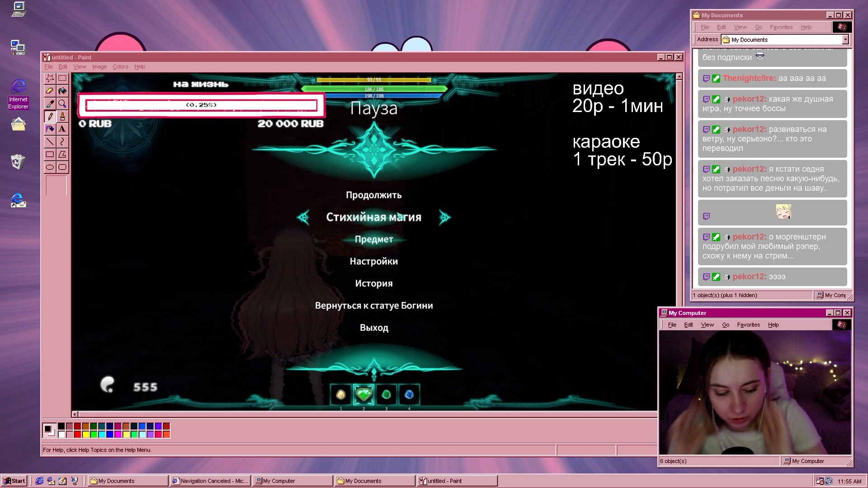Viewport: 868px width, 488px height.
Task: Select the Curve line tool
Action: pos(62,142)
